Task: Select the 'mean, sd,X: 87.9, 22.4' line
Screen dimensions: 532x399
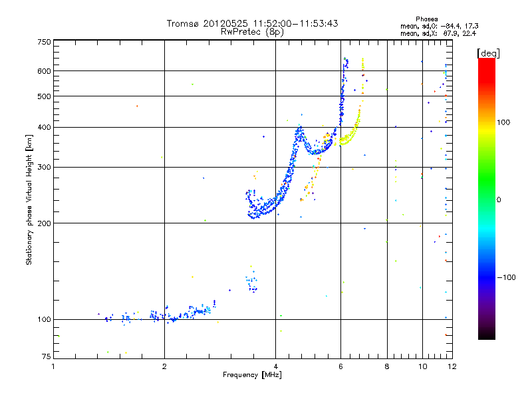Action: (x=438, y=33)
